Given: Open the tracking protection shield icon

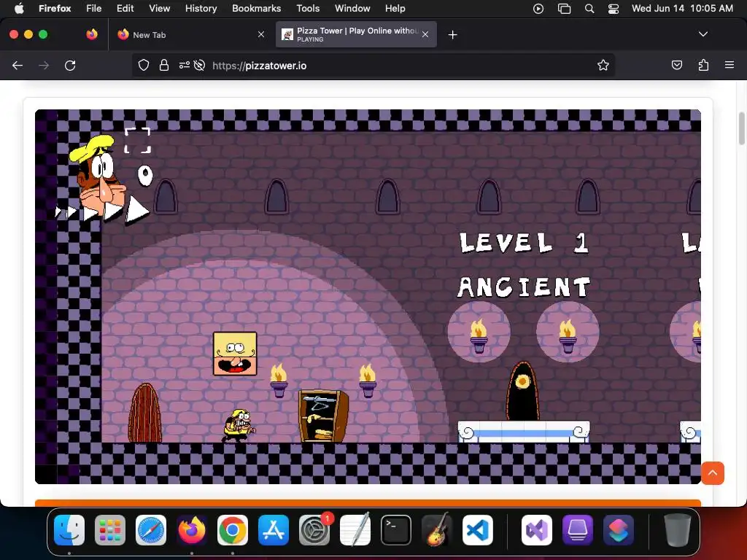Looking at the screenshot, I should (144, 65).
